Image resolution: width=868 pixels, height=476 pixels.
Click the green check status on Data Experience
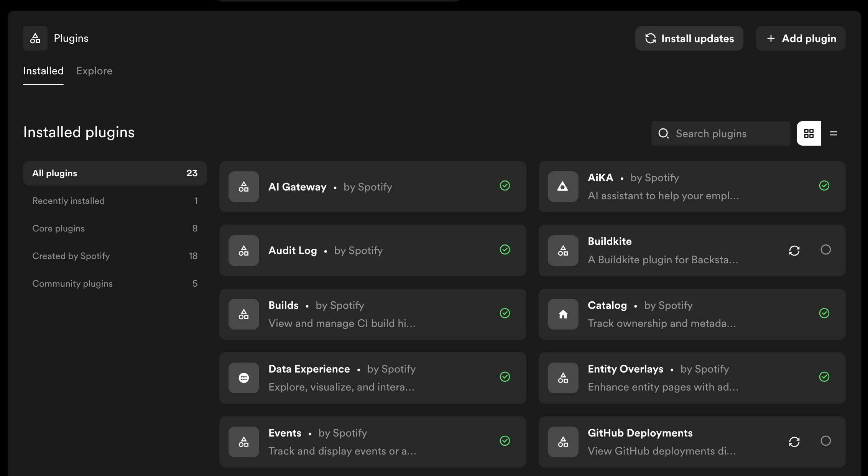click(x=505, y=377)
